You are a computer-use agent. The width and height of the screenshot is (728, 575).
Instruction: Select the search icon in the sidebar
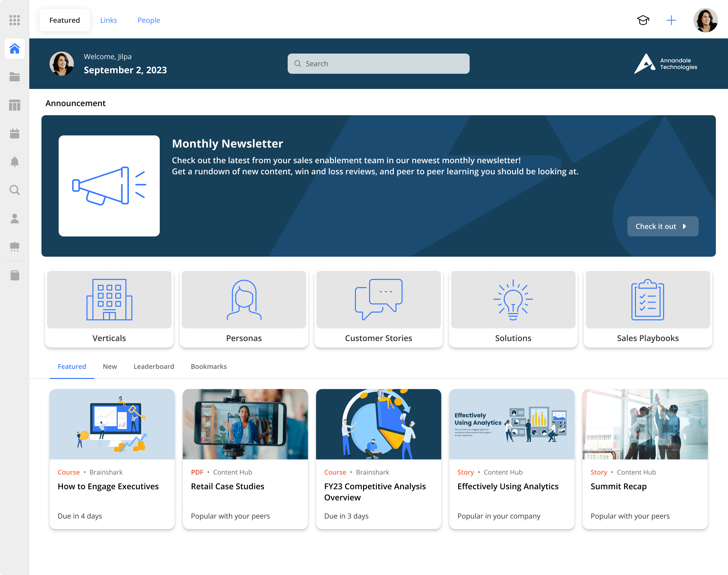point(14,190)
